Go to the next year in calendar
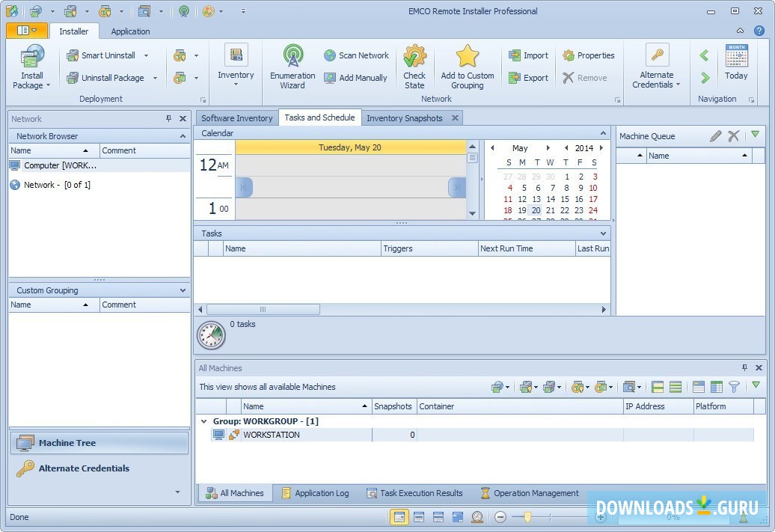This screenshot has height=532, width=775. 601,148
